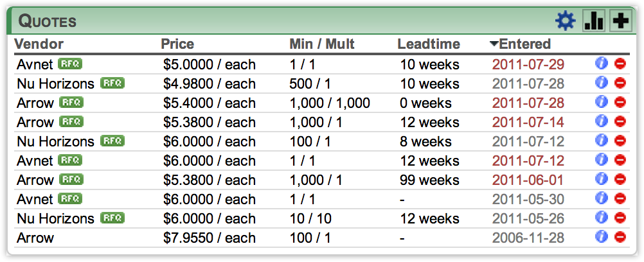The height and width of the screenshot is (262, 644).
Task: Delete the Nu Horizons 2011-07-28 quote
Action: (x=620, y=83)
